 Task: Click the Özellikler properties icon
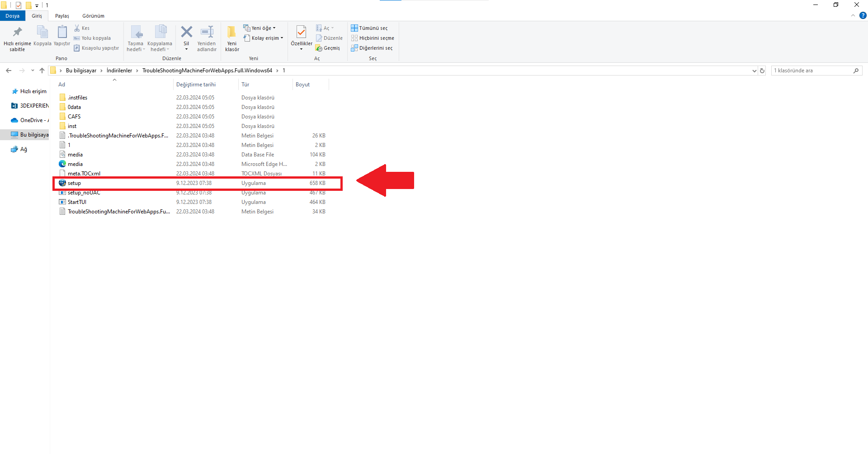point(301,33)
